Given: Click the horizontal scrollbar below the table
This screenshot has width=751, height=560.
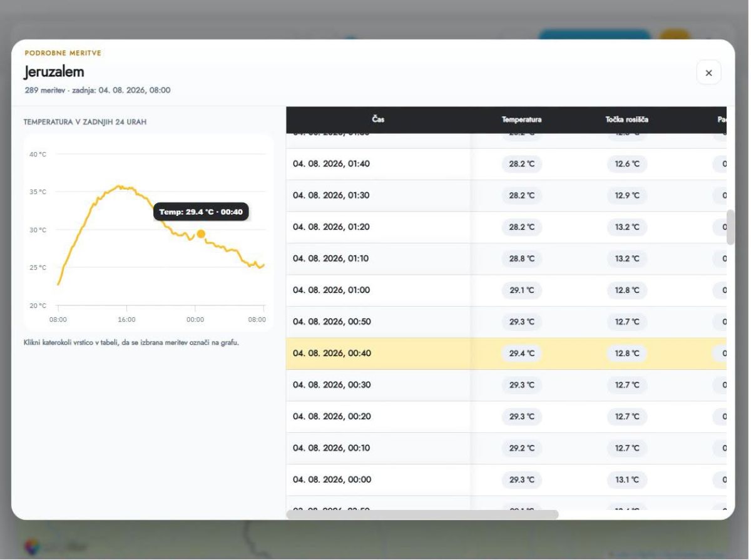Looking at the screenshot, I should 422,514.
